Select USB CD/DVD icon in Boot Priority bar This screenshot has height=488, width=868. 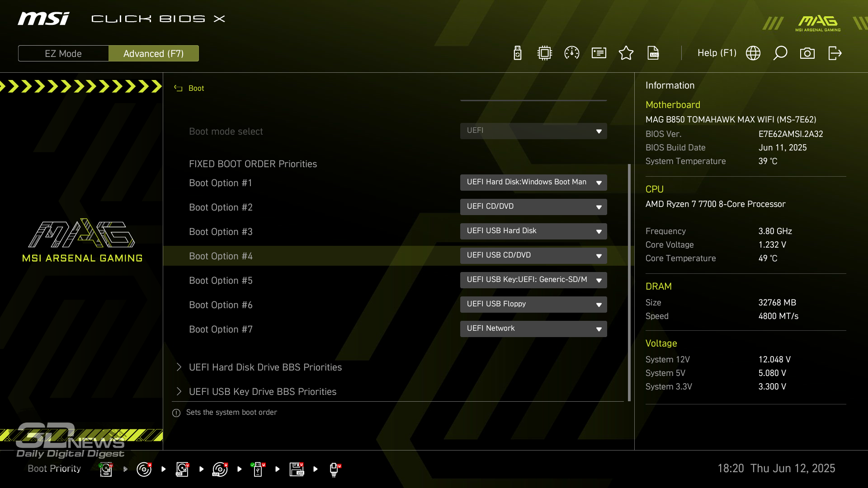click(x=220, y=469)
